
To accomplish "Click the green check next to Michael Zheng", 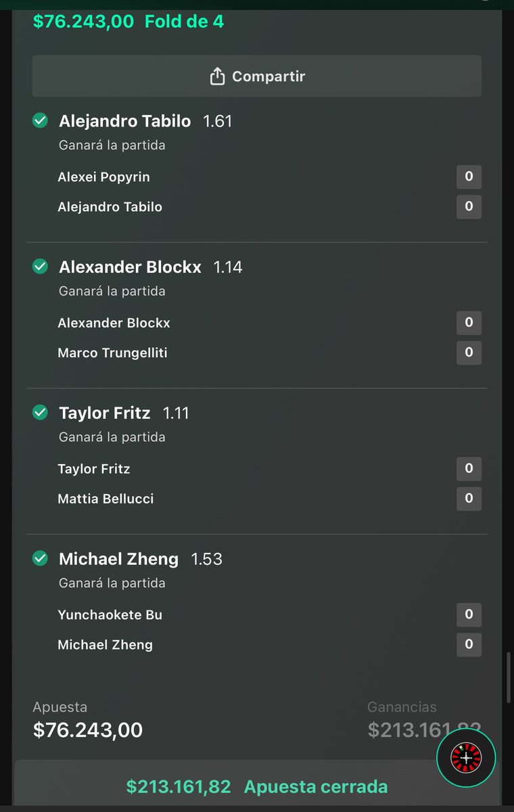I will [40, 559].
